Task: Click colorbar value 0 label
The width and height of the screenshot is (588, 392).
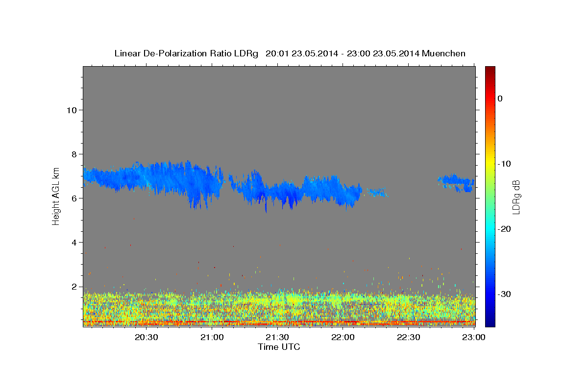Action: pos(500,98)
